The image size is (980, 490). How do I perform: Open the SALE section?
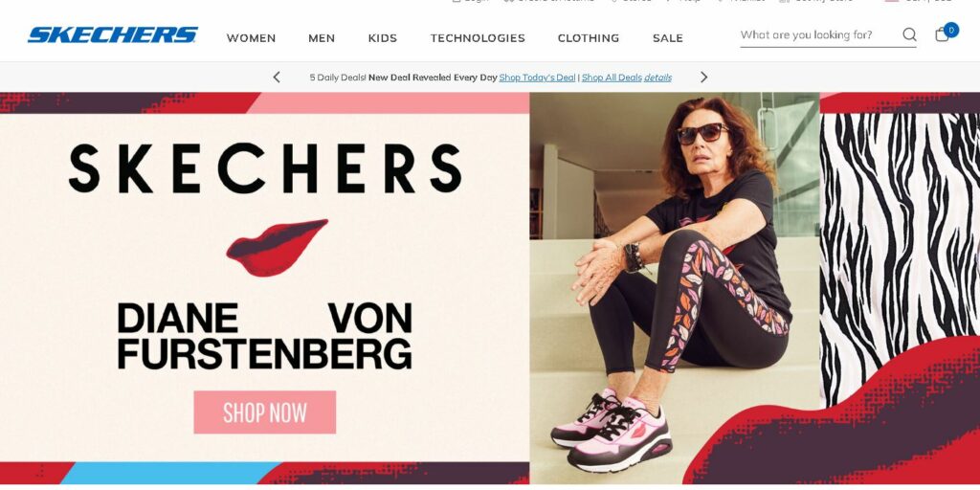[x=667, y=38]
